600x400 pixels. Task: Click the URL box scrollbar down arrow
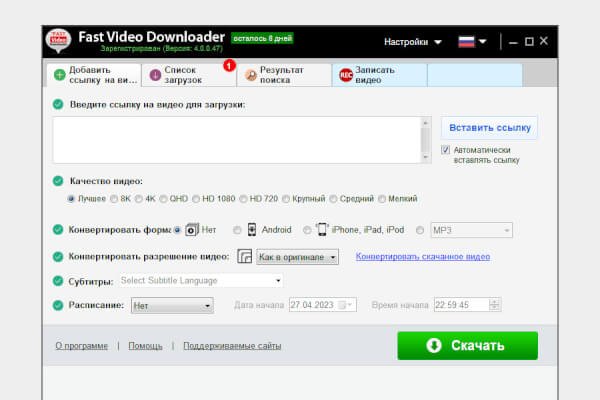pos(425,157)
